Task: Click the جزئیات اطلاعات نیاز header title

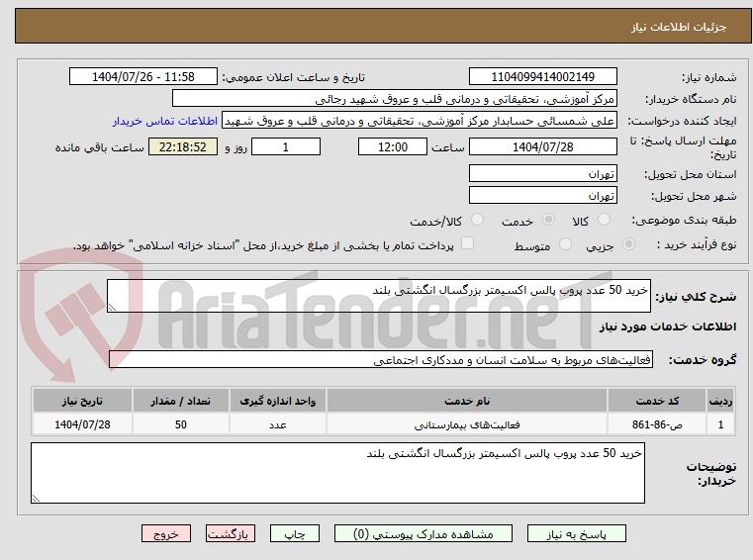Action: (679, 27)
